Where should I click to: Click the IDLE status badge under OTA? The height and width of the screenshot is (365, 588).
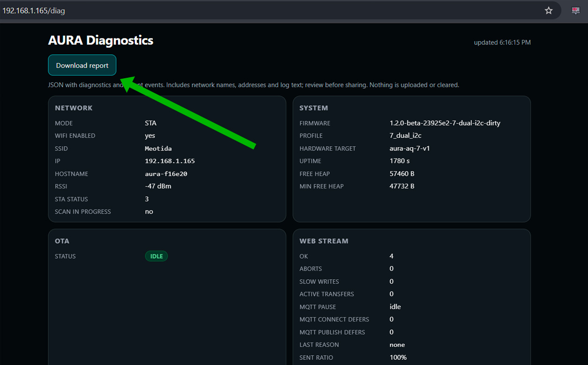coord(156,256)
